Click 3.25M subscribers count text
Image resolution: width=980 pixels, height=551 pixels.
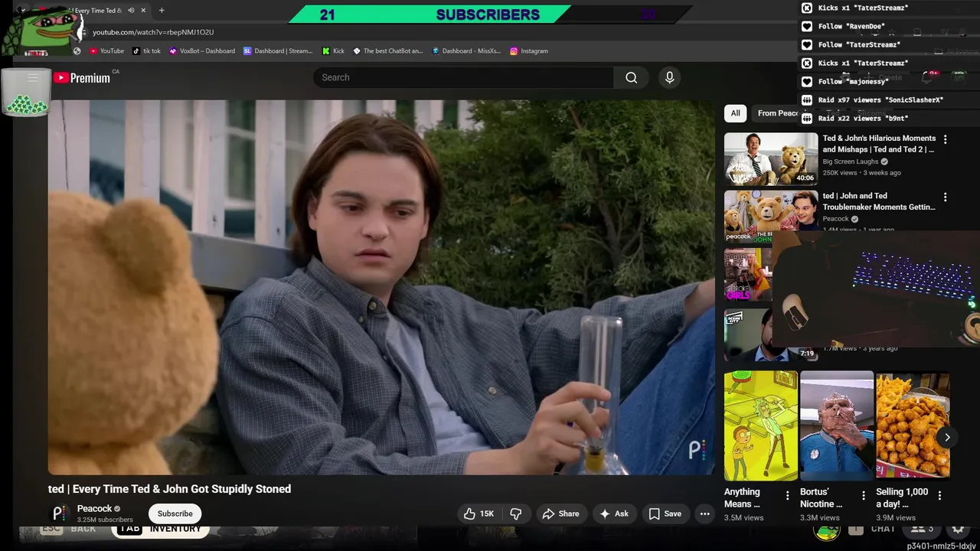coord(105,520)
